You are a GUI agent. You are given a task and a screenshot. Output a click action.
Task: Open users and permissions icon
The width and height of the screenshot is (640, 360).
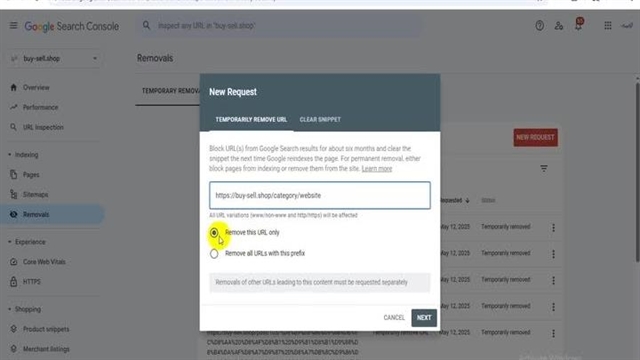(x=559, y=26)
